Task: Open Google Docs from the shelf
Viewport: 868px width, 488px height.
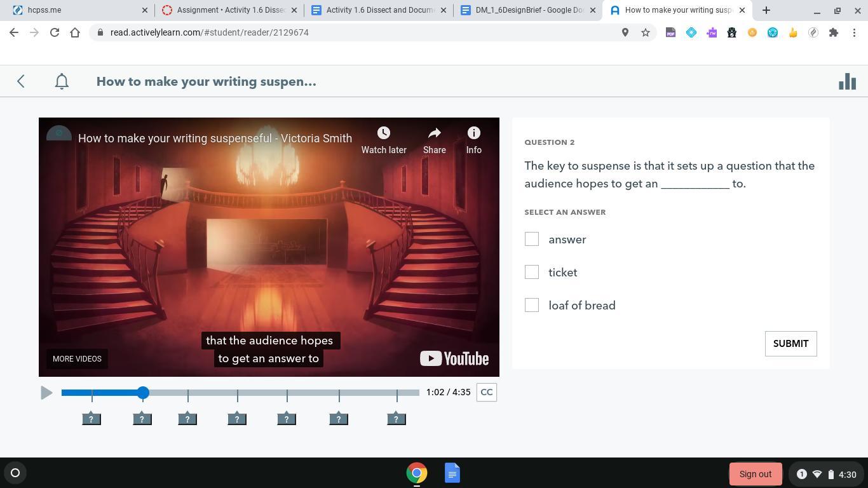Action: pyautogui.click(x=452, y=473)
